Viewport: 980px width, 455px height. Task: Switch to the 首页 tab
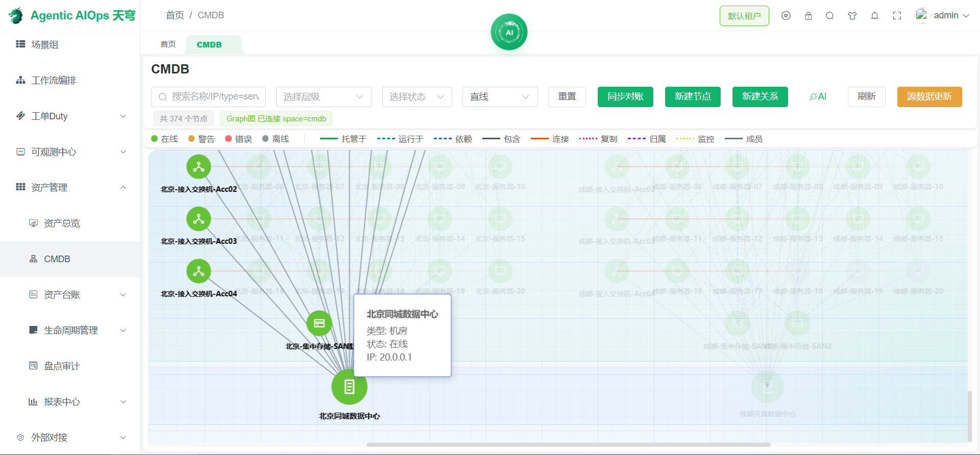[168, 44]
